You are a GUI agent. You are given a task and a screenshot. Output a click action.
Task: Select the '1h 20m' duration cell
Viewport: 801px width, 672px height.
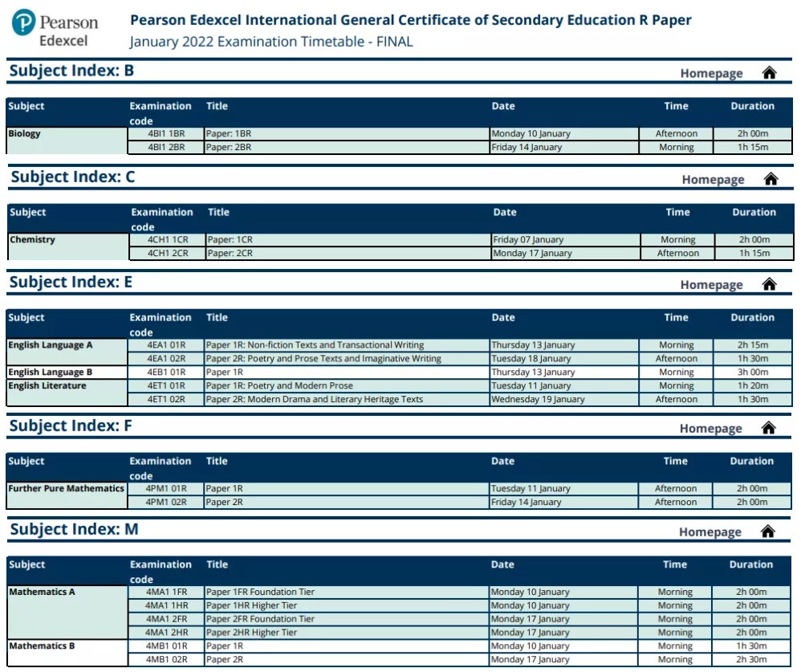753,385
